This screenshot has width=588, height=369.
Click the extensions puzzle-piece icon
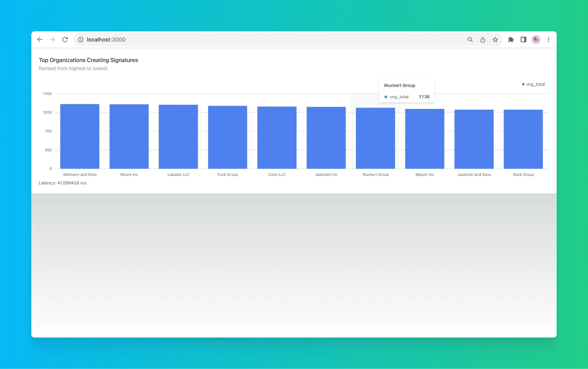pos(511,39)
